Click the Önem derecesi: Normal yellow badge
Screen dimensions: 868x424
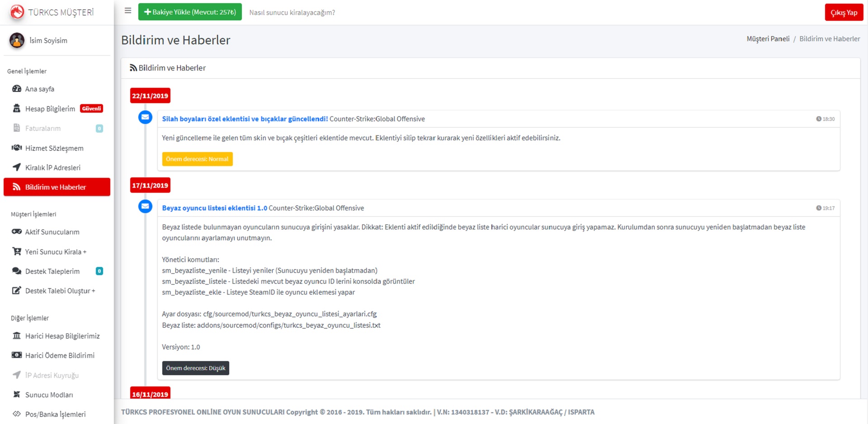(x=197, y=159)
